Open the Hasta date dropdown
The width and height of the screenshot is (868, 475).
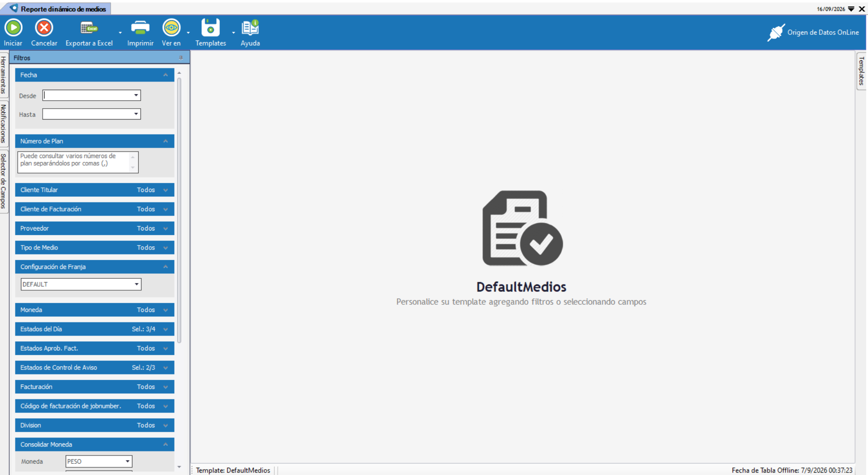pos(136,114)
